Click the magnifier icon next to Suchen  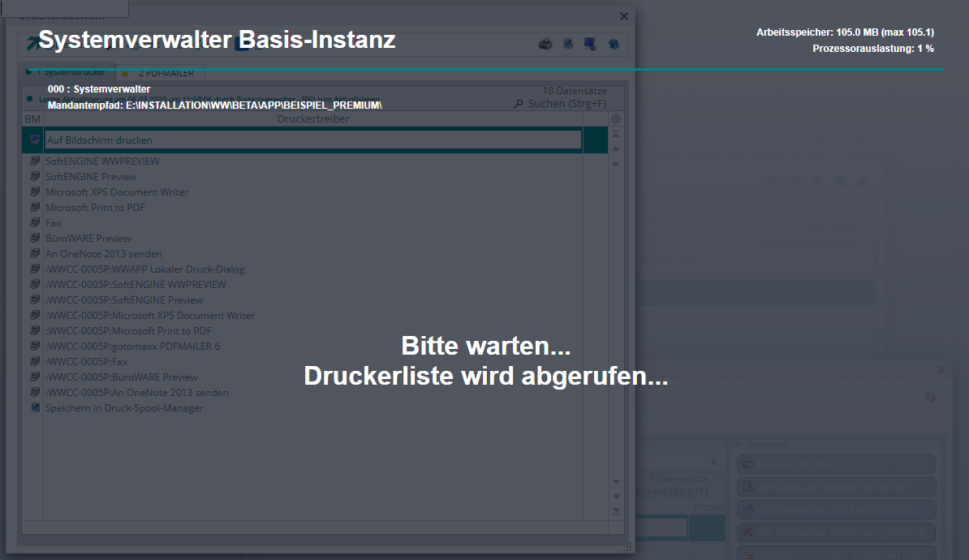click(x=519, y=104)
